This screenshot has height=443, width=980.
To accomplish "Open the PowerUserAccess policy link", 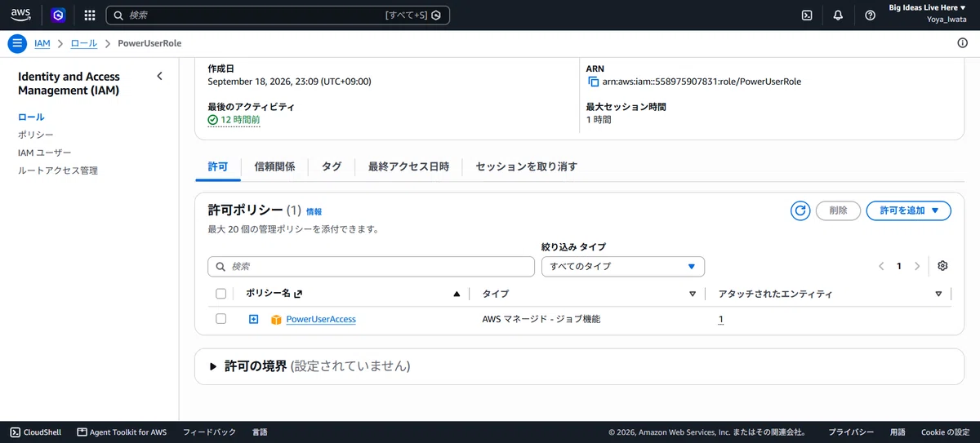I will tap(321, 319).
